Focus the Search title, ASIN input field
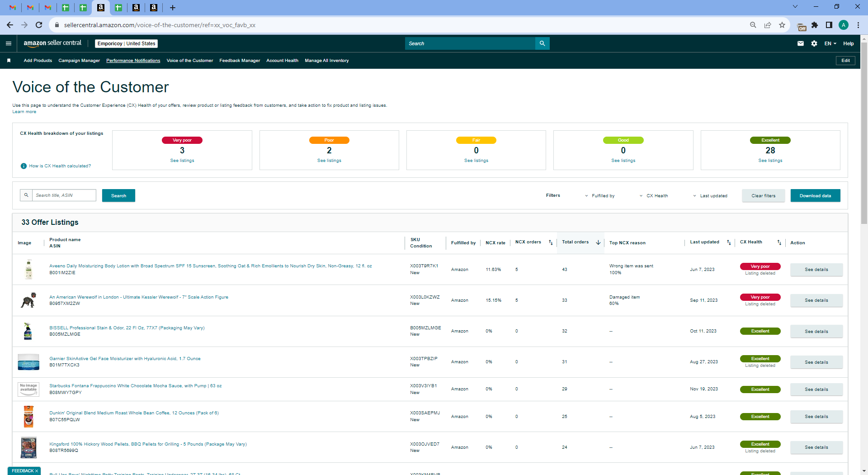This screenshot has height=475, width=868. [x=64, y=195]
